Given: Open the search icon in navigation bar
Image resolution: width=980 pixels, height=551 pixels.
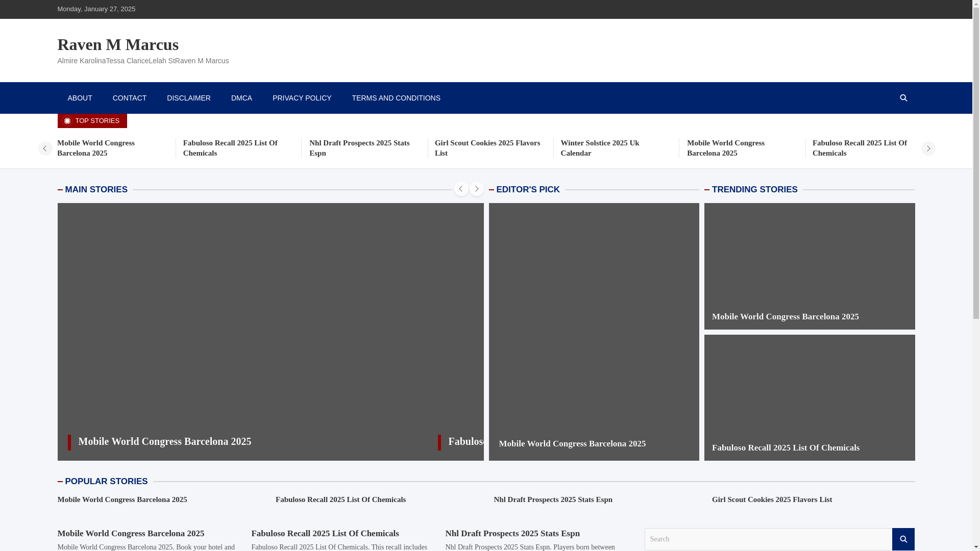Looking at the screenshot, I should pyautogui.click(x=903, y=98).
